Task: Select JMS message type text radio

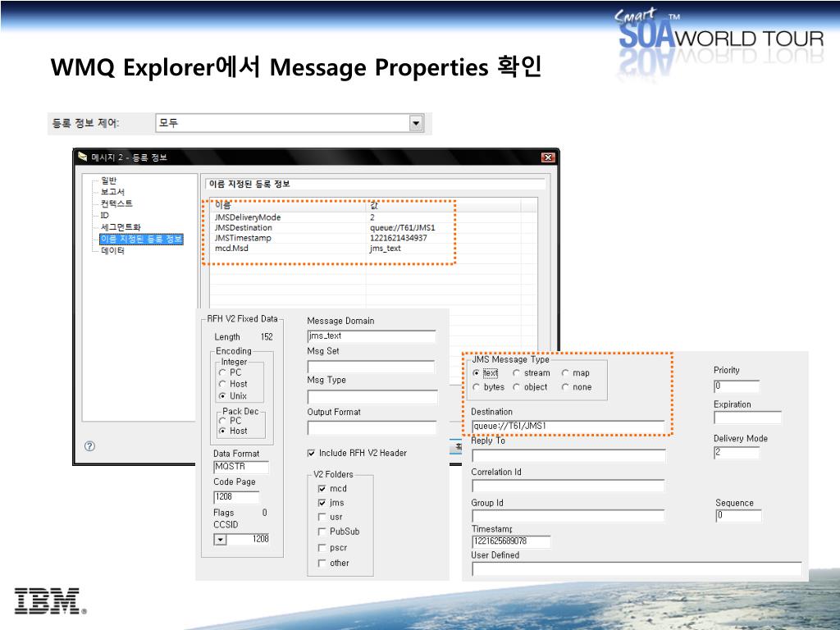Action: [x=477, y=373]
